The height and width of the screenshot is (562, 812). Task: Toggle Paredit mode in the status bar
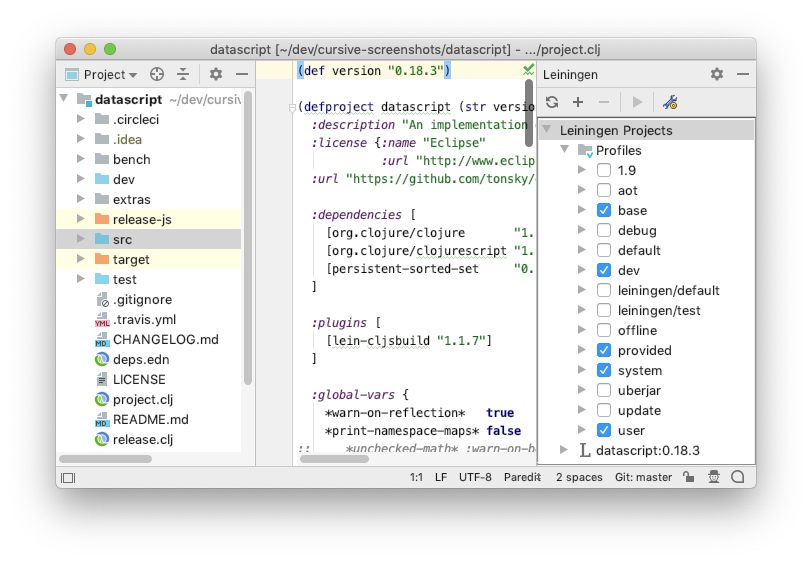click(522, 477)
